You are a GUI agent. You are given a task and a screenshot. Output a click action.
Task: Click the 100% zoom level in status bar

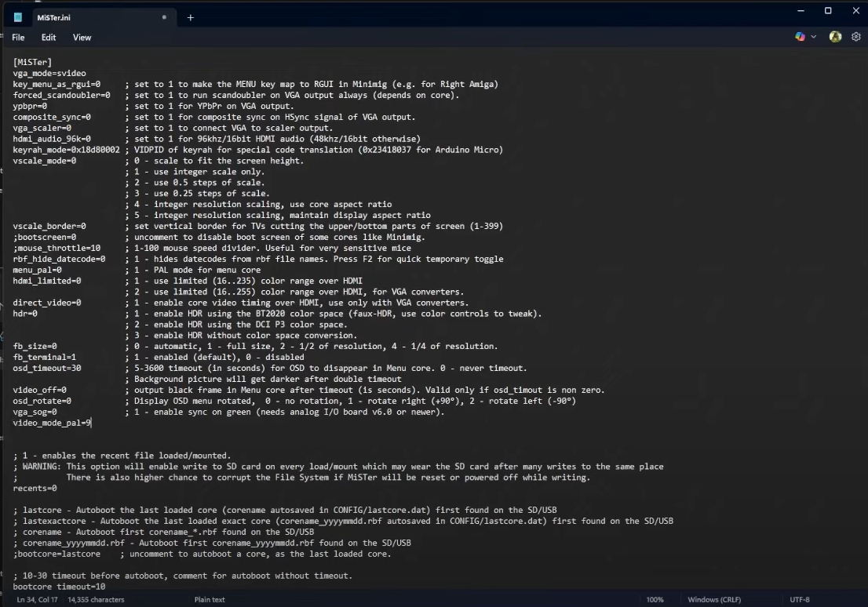click(x=655, y=600)
